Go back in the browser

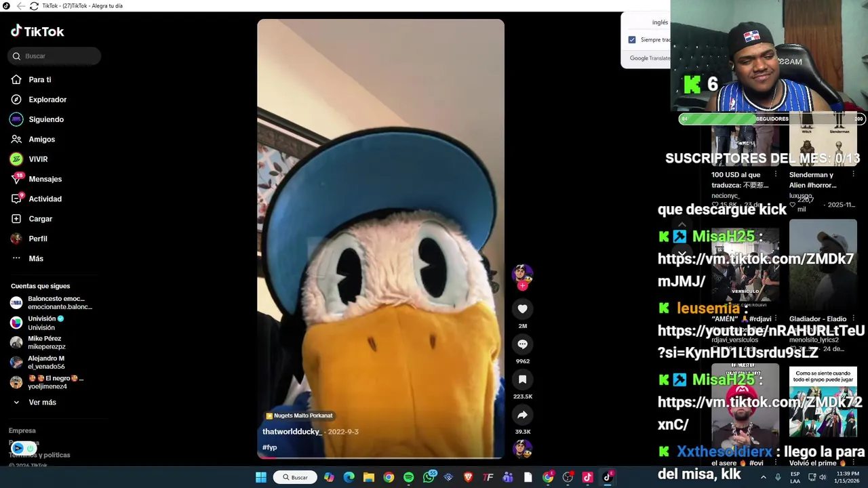point(21,6)
